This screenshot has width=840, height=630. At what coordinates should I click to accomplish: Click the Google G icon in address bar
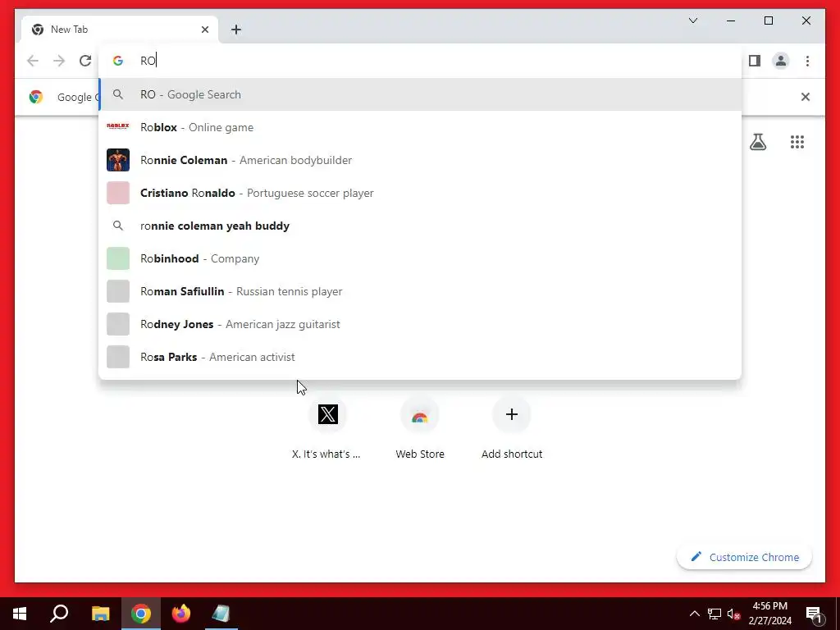point(118,61)
